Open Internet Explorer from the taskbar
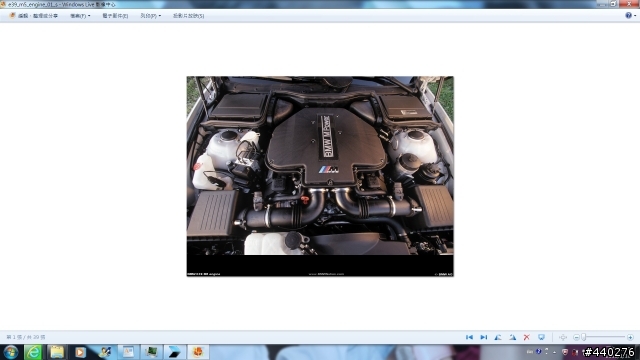This screenshot has width=640, height=360. [x=33, y=352]
